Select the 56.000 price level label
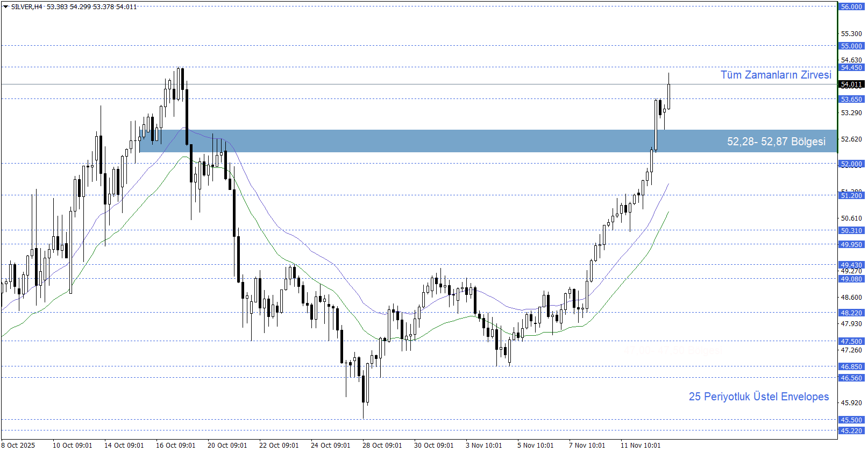This screenshot has width=868, height=452. 851,7
